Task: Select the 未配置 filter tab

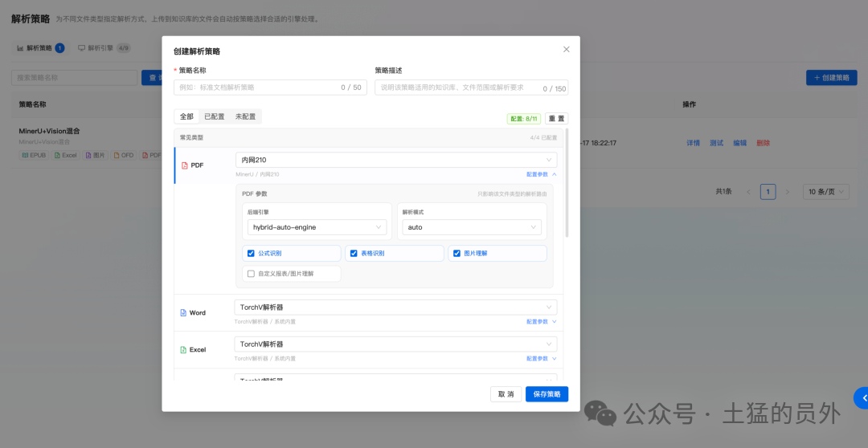Action: coord(245,116)
